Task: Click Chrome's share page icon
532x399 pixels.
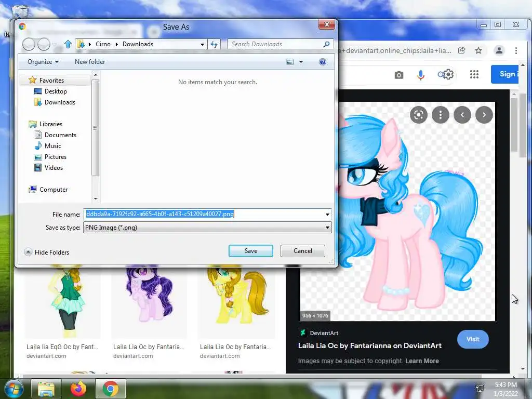Action: tap(462, 50)
